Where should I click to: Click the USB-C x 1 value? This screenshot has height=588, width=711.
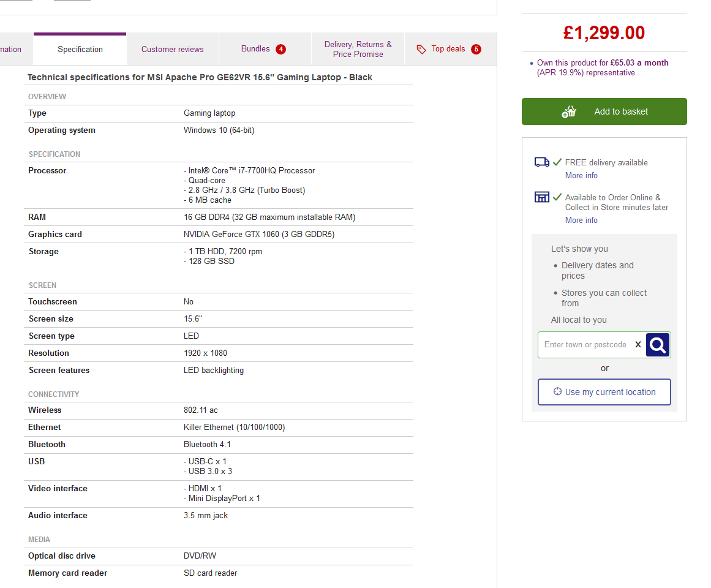point(205,461)
